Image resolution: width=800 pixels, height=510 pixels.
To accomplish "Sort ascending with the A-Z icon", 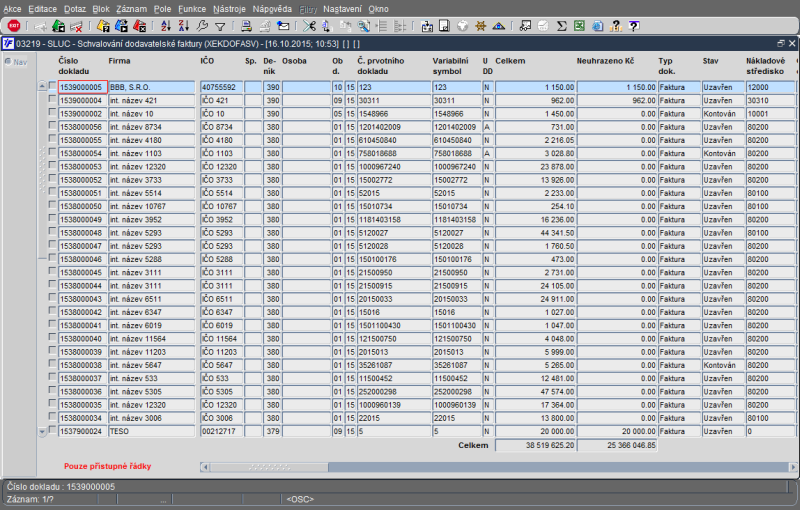I will click(x=166, y=26).
